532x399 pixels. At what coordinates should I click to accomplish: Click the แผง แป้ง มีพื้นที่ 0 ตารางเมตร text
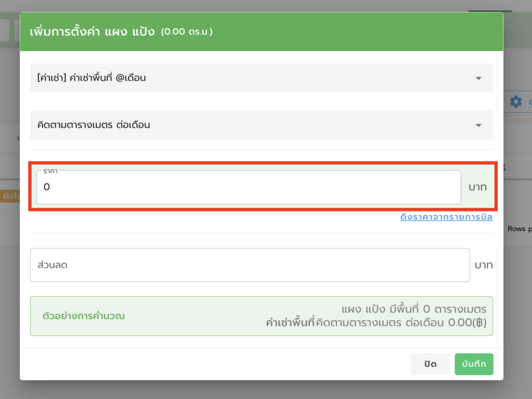point(414,309)
